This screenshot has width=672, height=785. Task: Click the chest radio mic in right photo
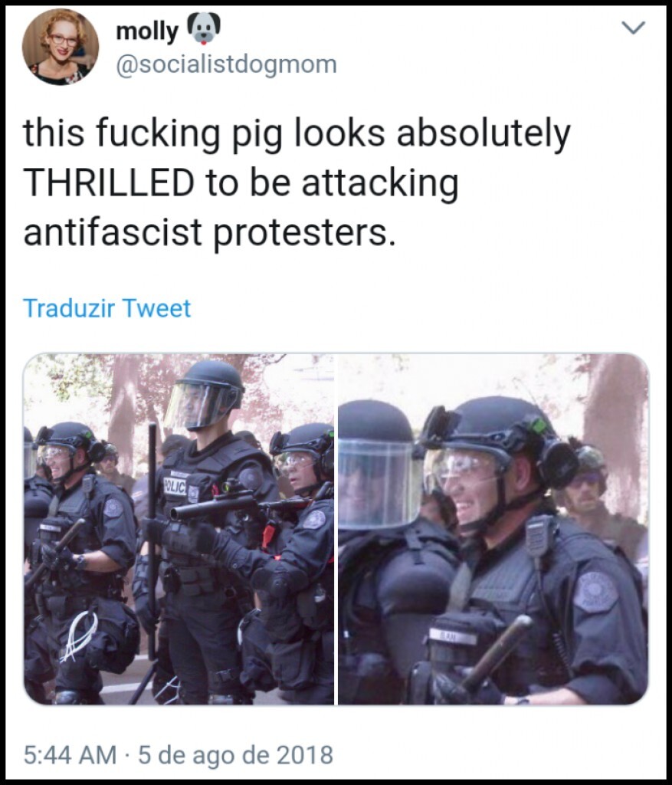click(538, 536)
